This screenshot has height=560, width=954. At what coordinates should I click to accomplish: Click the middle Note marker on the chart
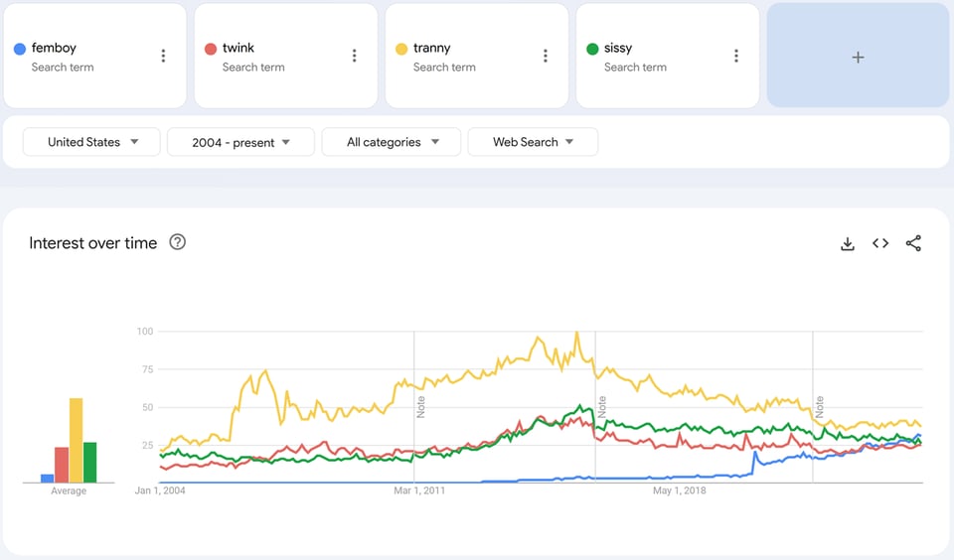click(602, 406)
